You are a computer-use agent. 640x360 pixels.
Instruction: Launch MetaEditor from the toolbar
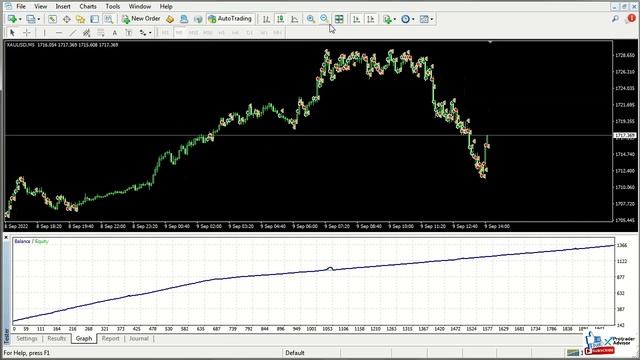pos(170,19)
